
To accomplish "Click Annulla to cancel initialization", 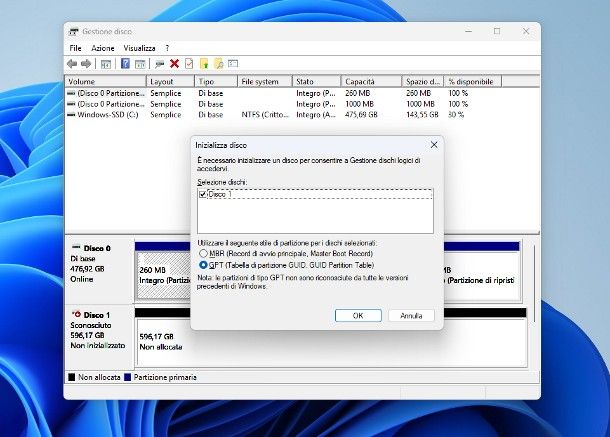I will tap(411, 315).
